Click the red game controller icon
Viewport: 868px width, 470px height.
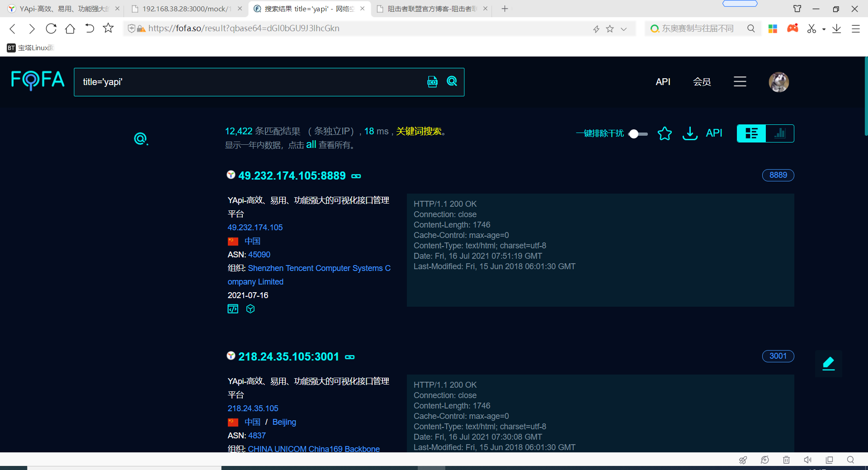point(793,28)
